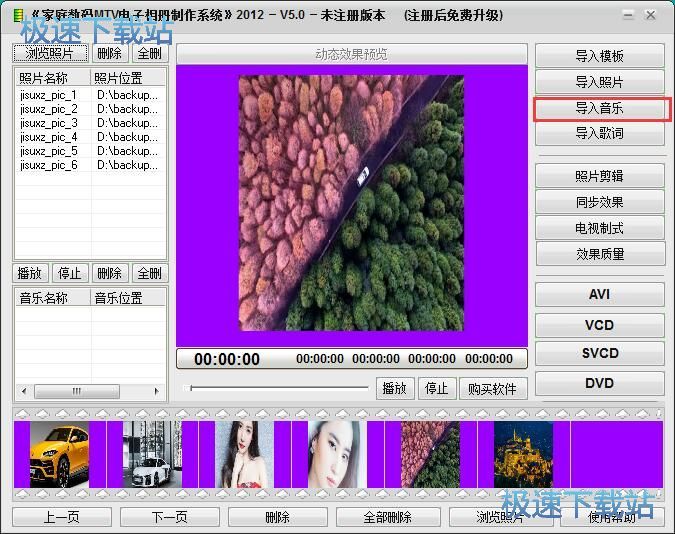Select the night castle thumbnail in filmstrip

(x=523, y=454)
